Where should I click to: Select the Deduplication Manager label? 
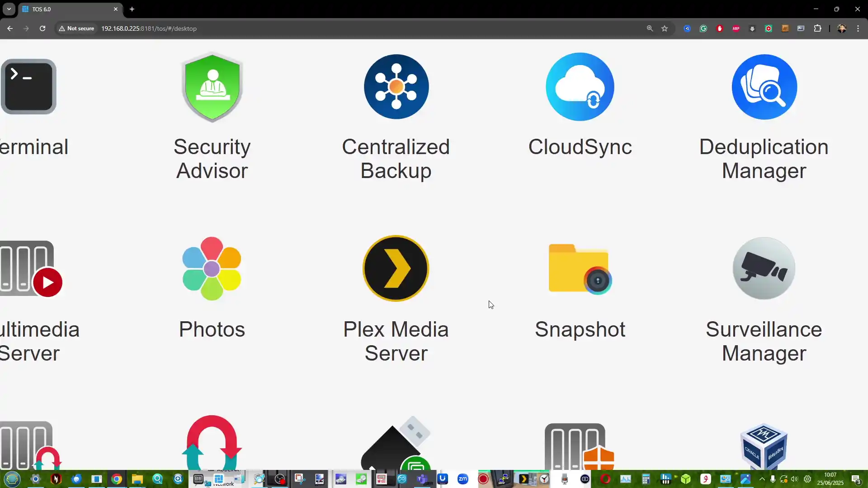(x=764, y=159)
